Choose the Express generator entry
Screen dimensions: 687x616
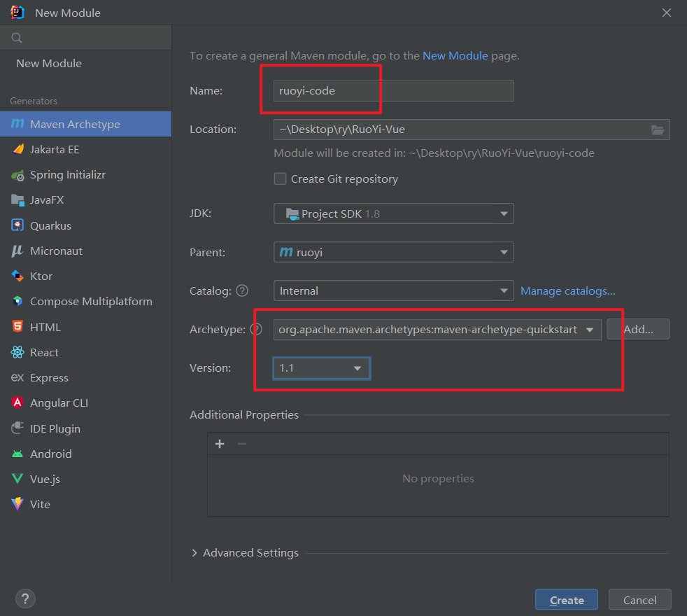click(x=85, y=377)
